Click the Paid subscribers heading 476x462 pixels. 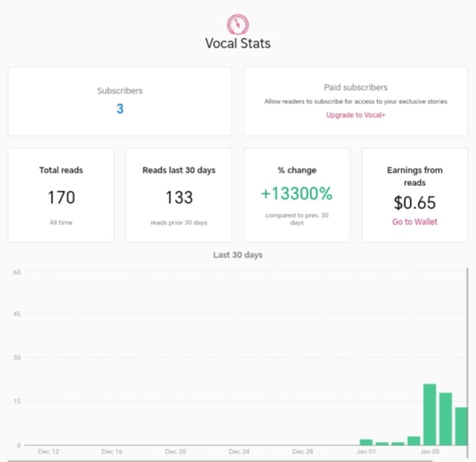click(x=356, y=87)
